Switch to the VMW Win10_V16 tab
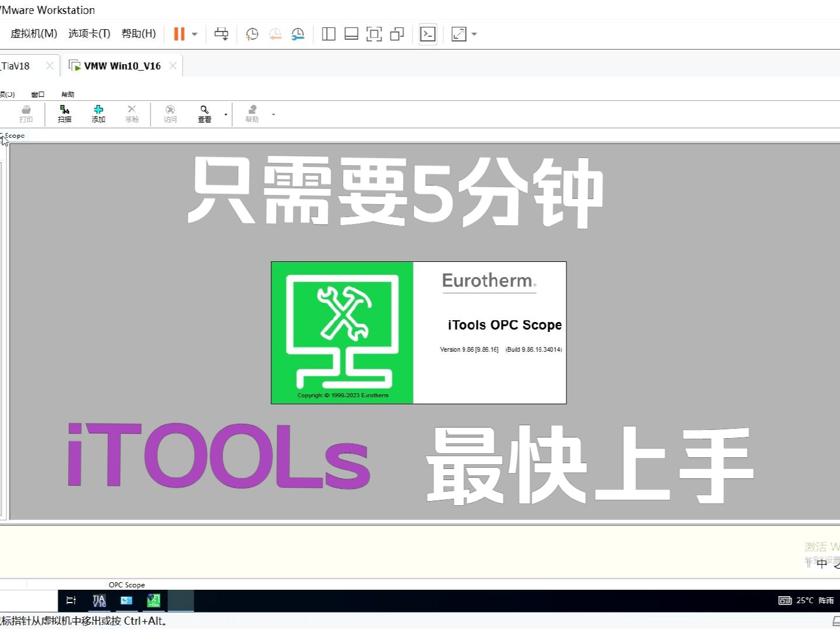Viewport: 840px width, 630px height. click(122, 65)
